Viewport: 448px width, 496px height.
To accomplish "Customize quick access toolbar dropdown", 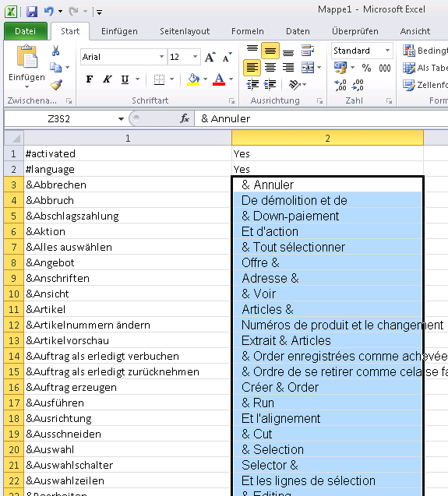I will (99, 12).
